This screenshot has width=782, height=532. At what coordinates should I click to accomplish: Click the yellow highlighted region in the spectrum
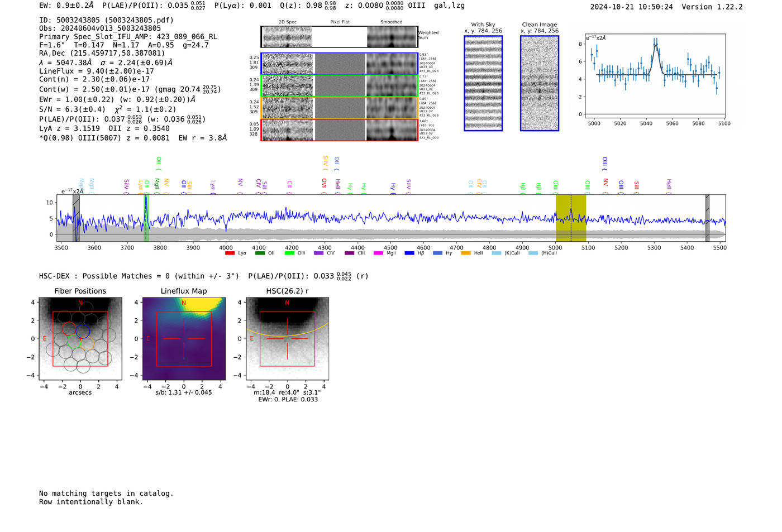571,218
